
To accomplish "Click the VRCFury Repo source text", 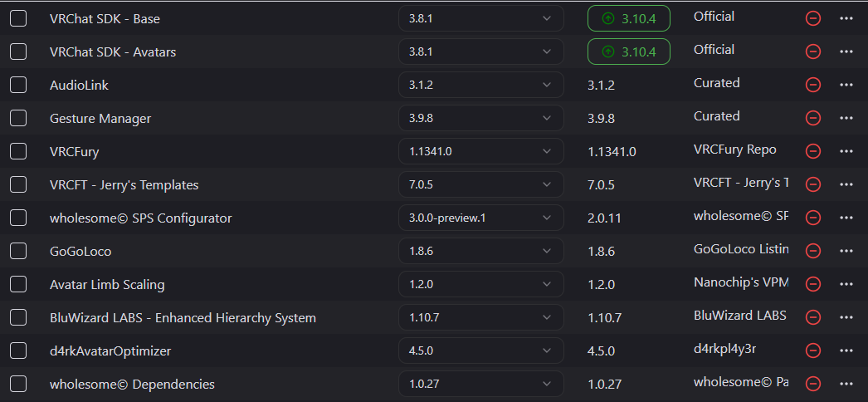I will click(x=734, y=150).
